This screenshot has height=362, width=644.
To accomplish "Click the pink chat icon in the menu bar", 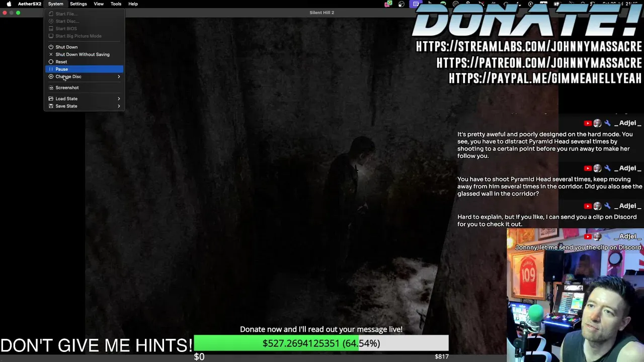I will point(388,4).
